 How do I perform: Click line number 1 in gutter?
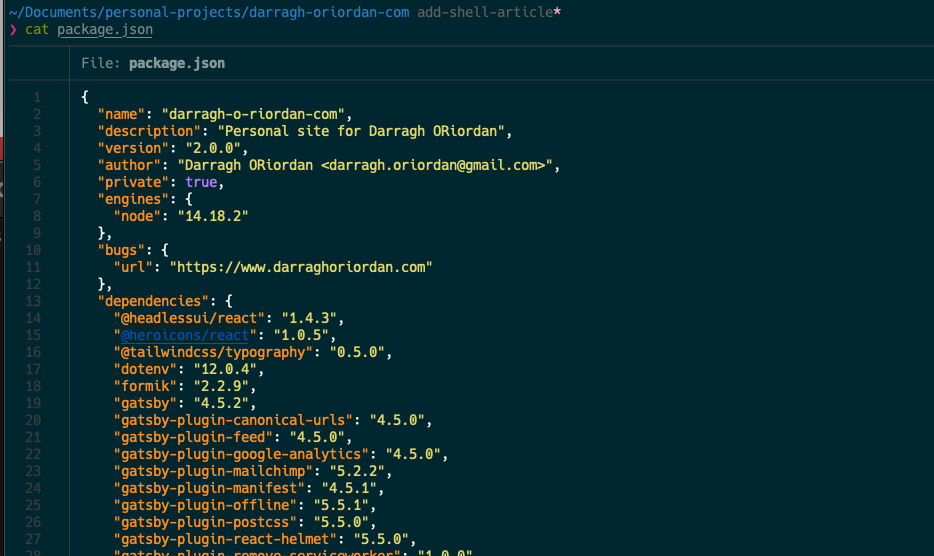tap(37, 97)
